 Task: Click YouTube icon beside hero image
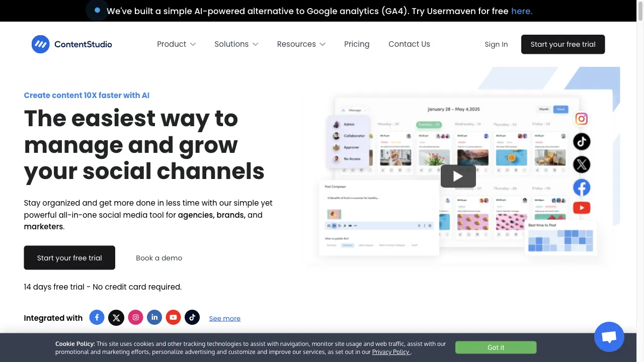[x=582, y=208]
